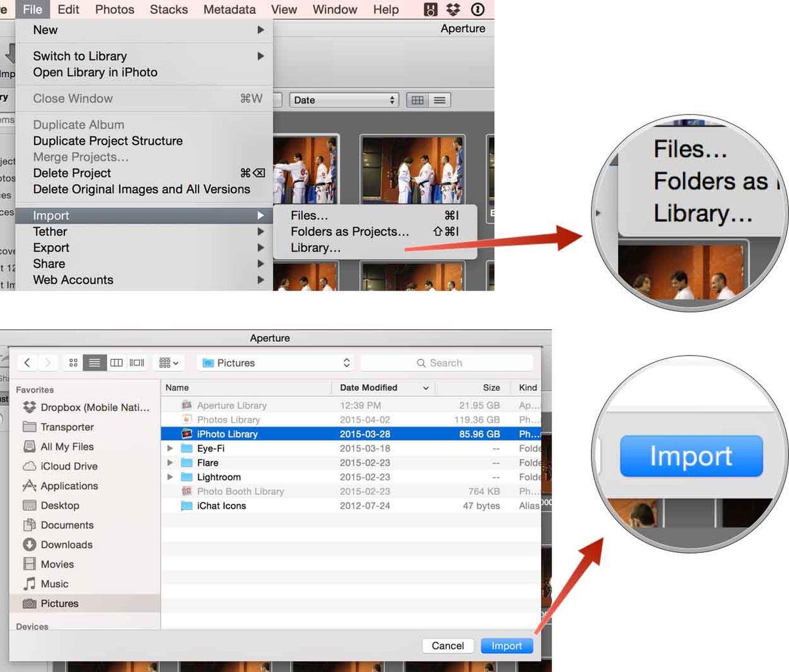The height and width of the screenshot is (672, 789).
Task: Open the Date sort dropdown
Action: point(344,99)
